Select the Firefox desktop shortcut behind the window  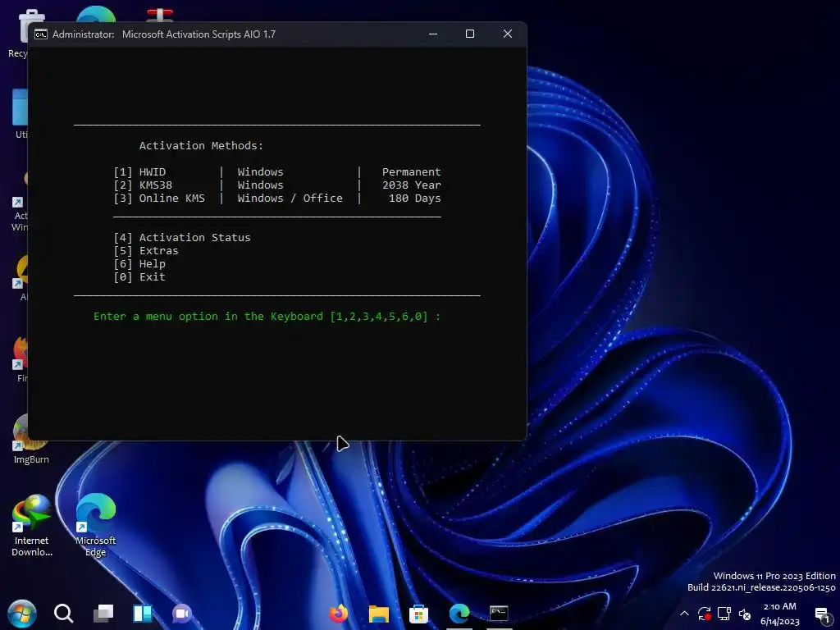click(x=21, y=359)
